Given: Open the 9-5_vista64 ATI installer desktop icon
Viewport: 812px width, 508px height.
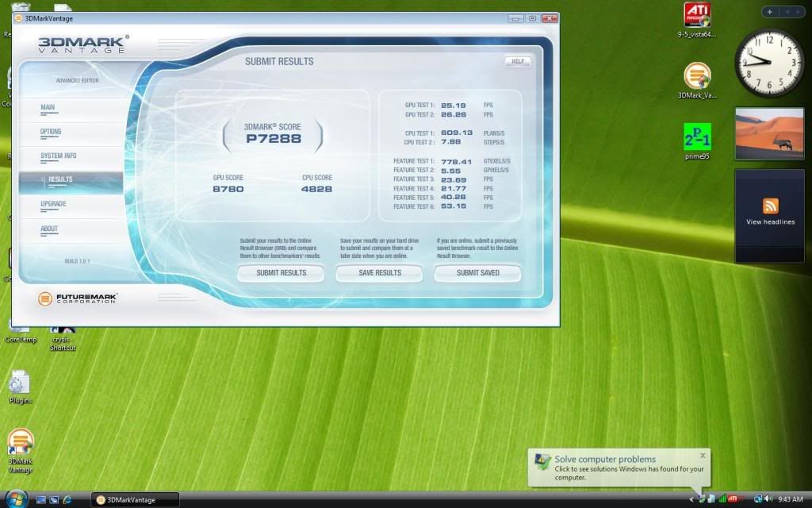Looking at the screenshot, I should click(697, 20).
